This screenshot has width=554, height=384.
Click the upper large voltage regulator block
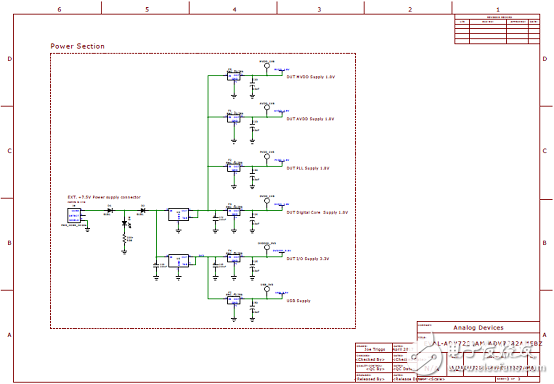coord(178,214)
